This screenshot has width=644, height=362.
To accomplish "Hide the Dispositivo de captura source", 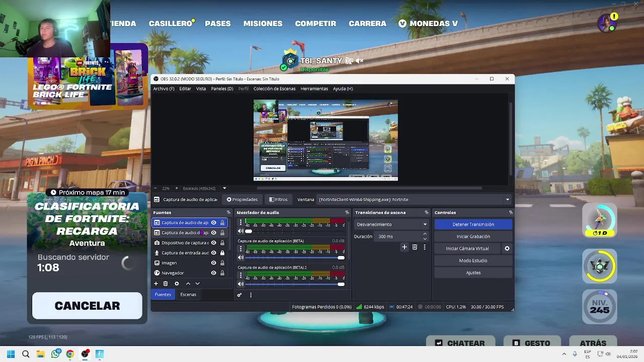I will click(x=213, y=243).
